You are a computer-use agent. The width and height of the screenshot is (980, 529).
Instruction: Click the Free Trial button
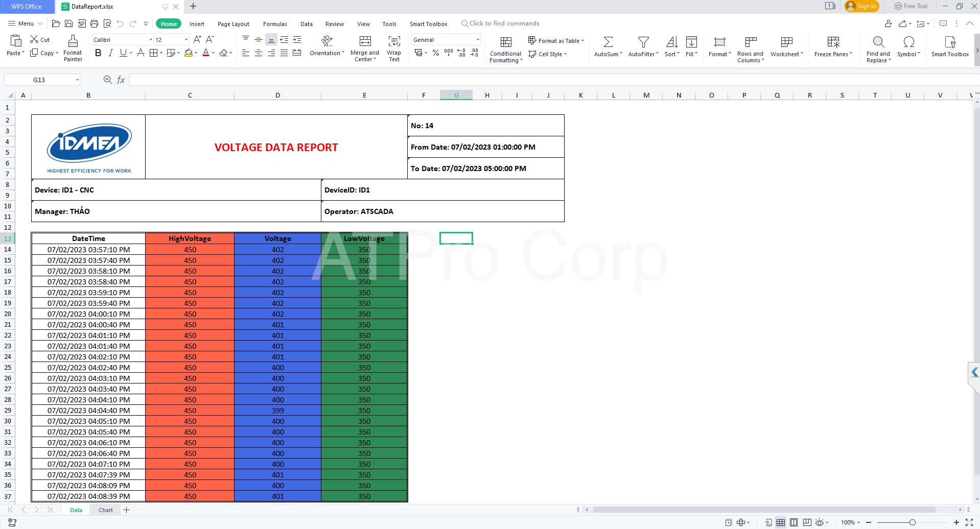coord(911,6)
